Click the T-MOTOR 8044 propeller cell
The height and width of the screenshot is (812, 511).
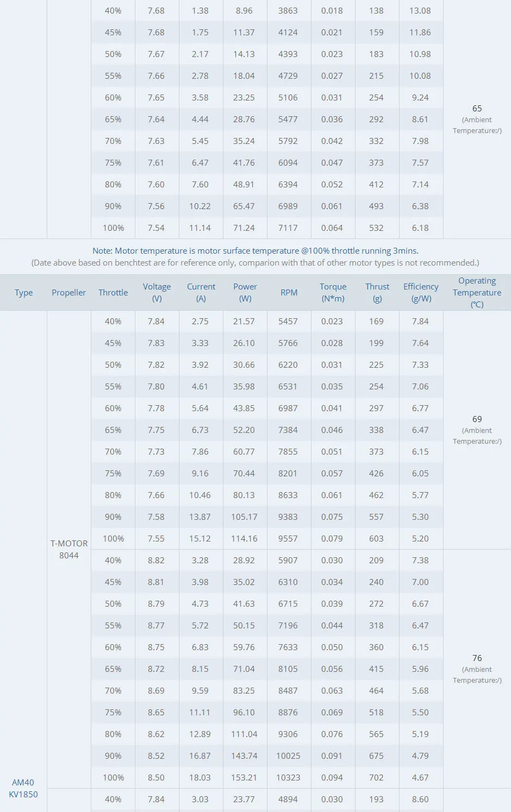click(69, 549)
